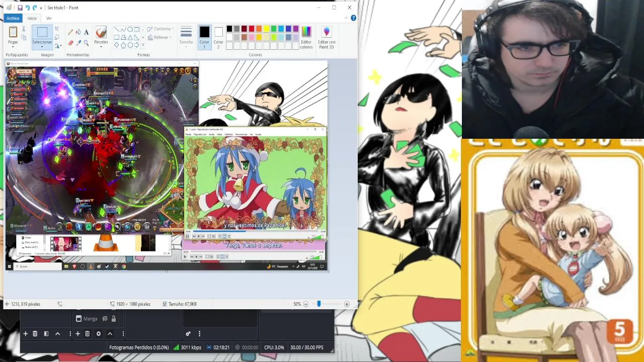Image resolution: width=644 pixels, height=362 pixels.
Task: Click the Copy icon under Cortar
Action: tap(24, 37)
